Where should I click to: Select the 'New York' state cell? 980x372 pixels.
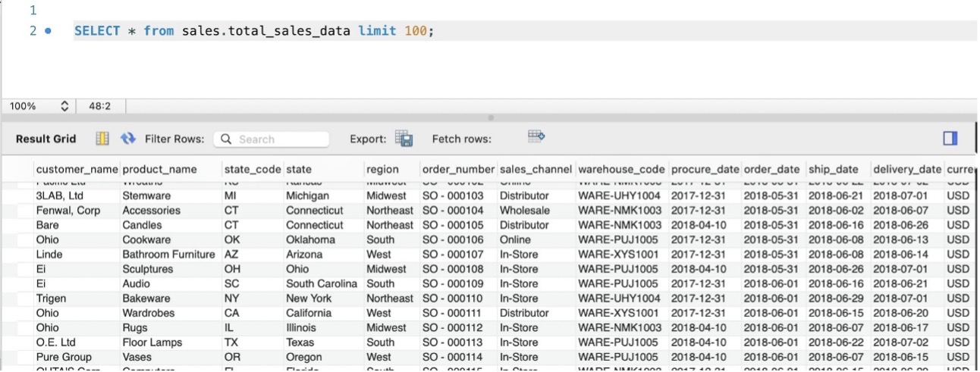point(309,299)
